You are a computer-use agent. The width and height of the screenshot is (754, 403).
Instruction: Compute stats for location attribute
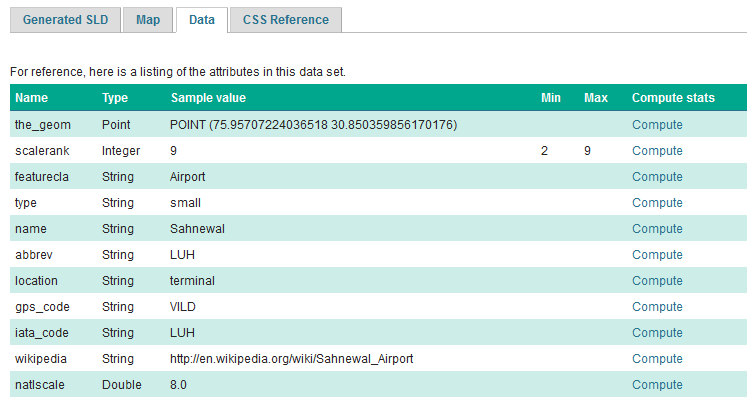point(657,281)
